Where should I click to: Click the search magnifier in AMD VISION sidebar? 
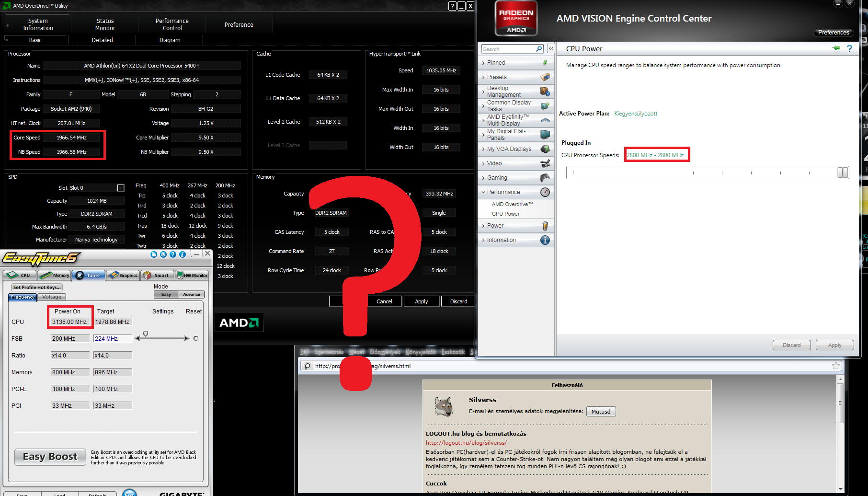tap(539, 49)
